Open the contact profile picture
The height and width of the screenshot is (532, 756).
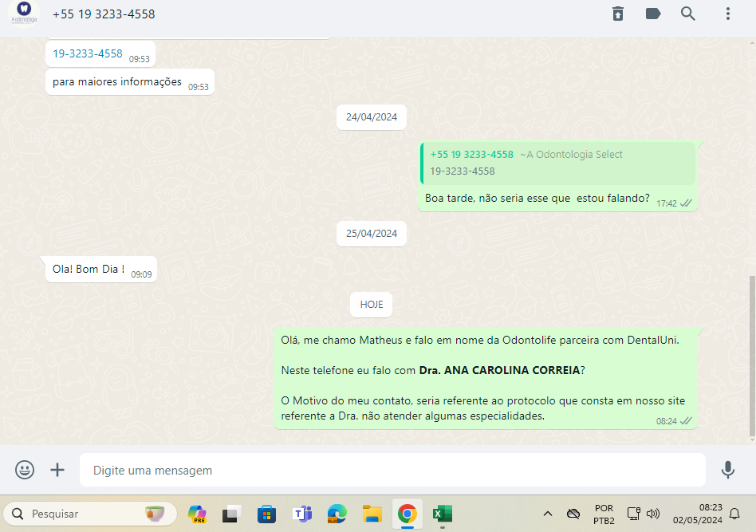pos(24,14)
